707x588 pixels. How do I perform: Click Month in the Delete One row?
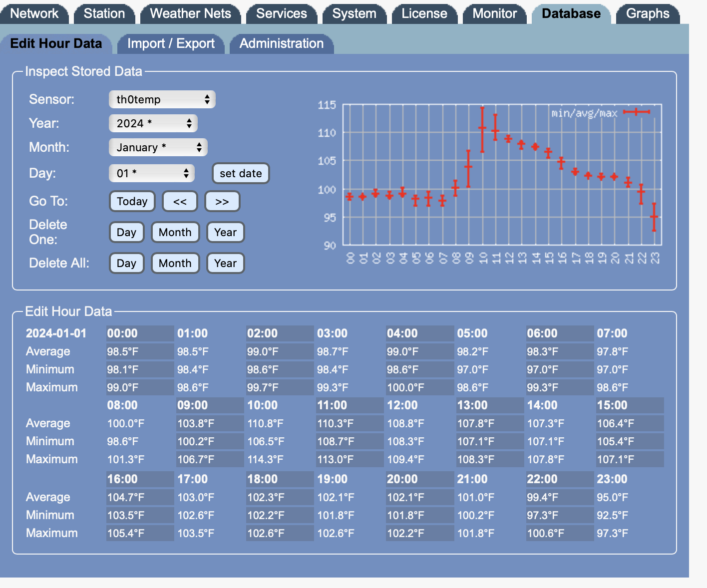[x=175, y=232]
